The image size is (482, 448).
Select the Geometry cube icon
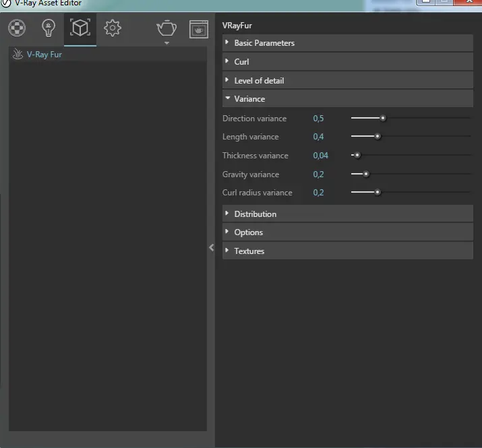click(x=80, y=28)
